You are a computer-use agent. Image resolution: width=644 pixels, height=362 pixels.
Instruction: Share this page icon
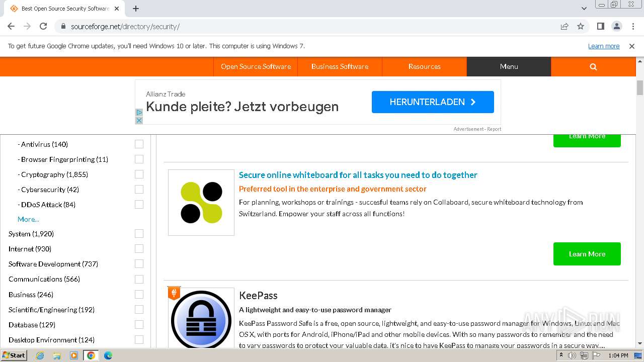(565, 26)
